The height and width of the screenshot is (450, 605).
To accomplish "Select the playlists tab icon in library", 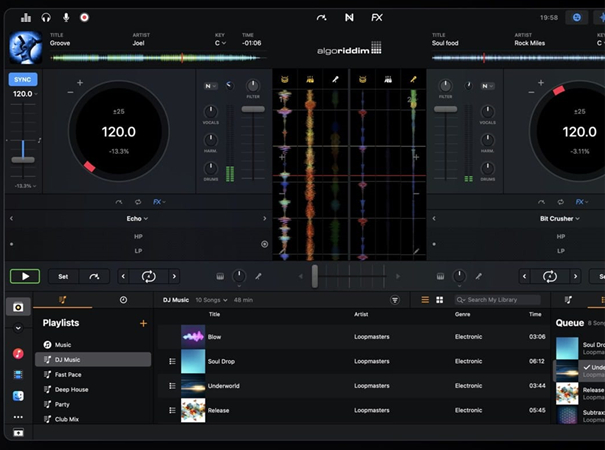I will point(62,299).
